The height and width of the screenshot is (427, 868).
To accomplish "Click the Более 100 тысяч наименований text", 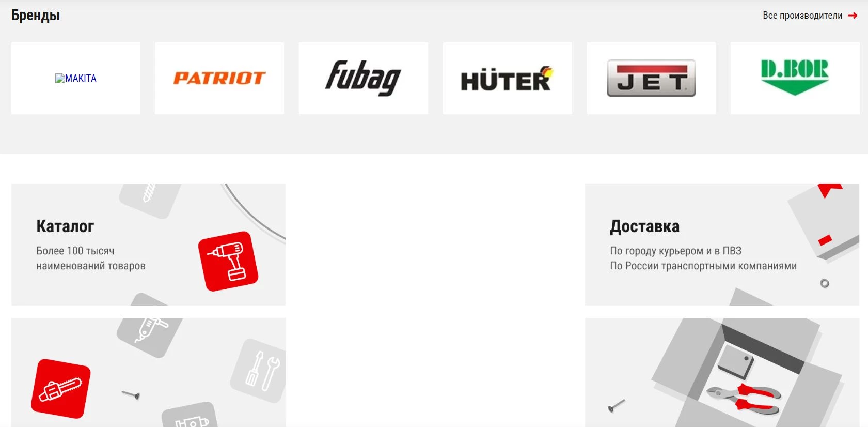I will (x=91, y=258).
